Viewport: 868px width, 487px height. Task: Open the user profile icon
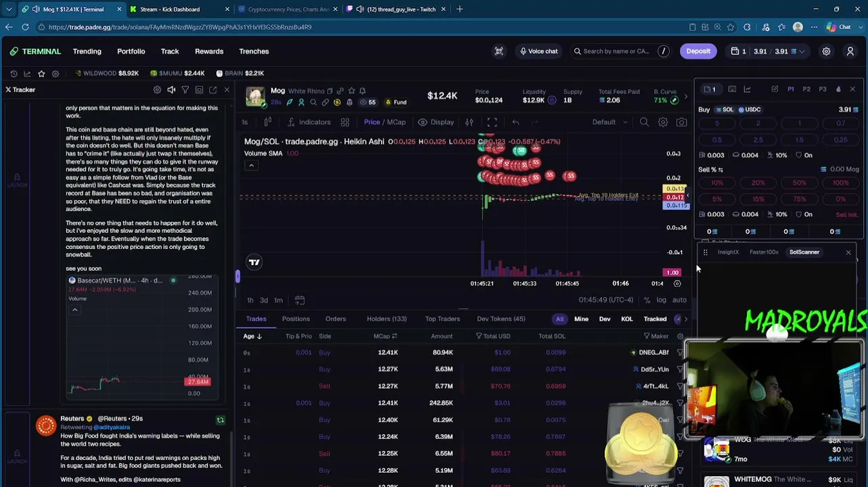[850, 51]
